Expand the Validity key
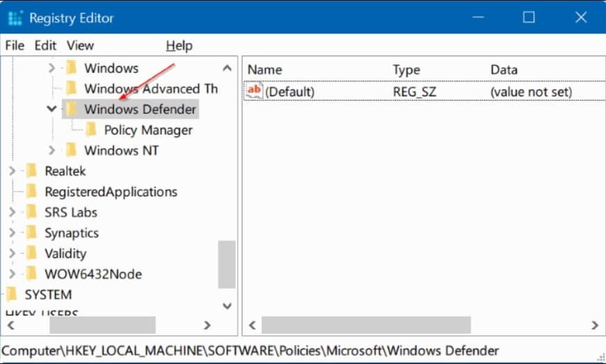The image size is (606, 364). tap(12, 253)
